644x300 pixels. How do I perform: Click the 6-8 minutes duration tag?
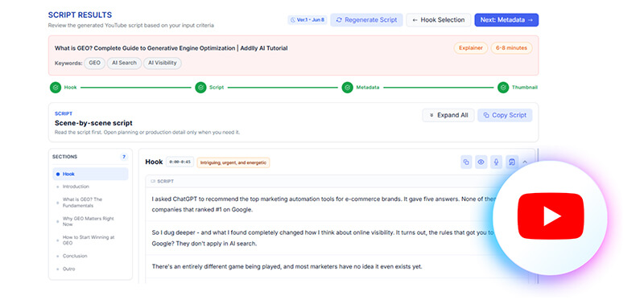click(x=511, y=48)
